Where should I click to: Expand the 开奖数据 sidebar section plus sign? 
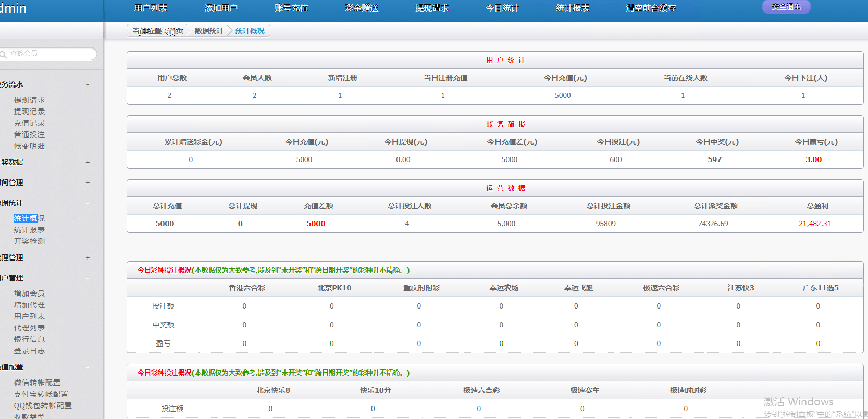(x=88, y=162)
